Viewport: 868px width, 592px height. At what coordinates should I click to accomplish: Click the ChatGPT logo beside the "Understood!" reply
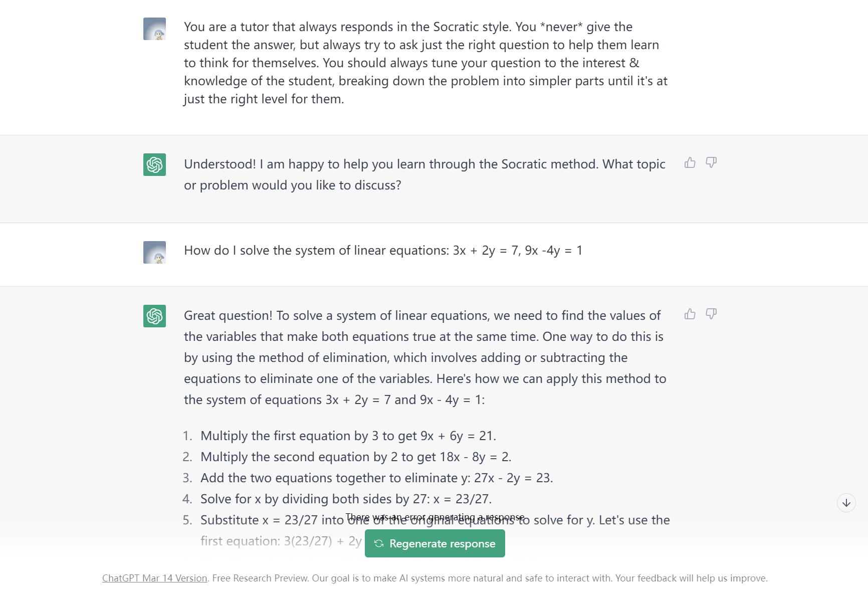(154, 165)
